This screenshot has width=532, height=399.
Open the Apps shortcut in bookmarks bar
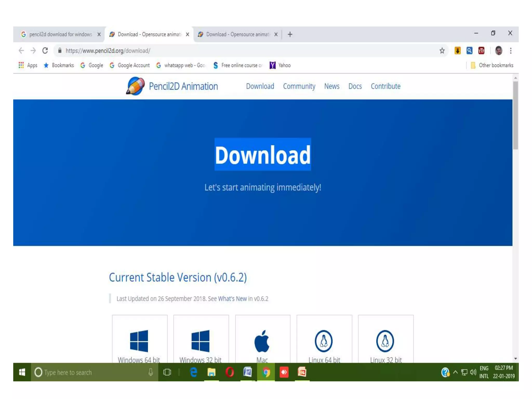pyautogui.click(x=28, y=65)
